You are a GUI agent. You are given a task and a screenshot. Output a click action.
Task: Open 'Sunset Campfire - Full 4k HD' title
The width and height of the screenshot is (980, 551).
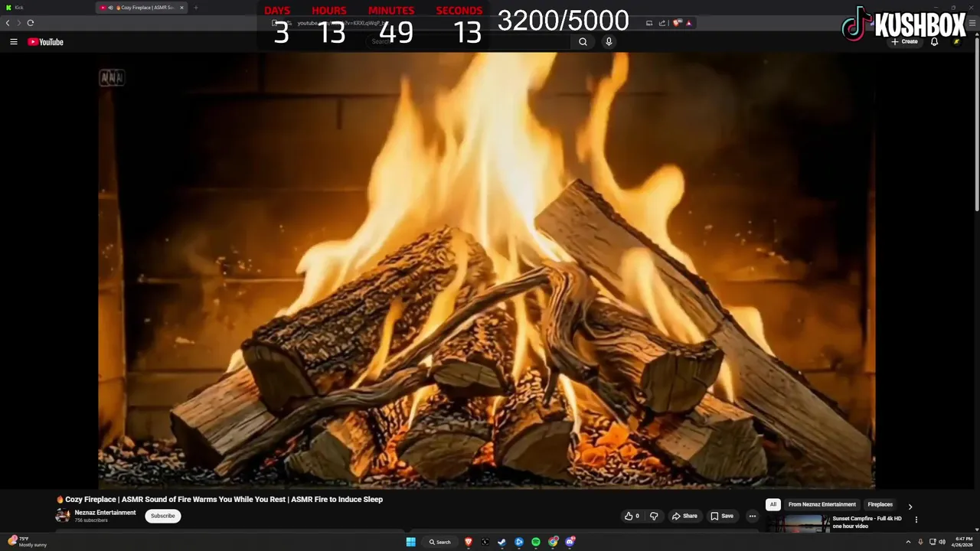pos(867,522)
